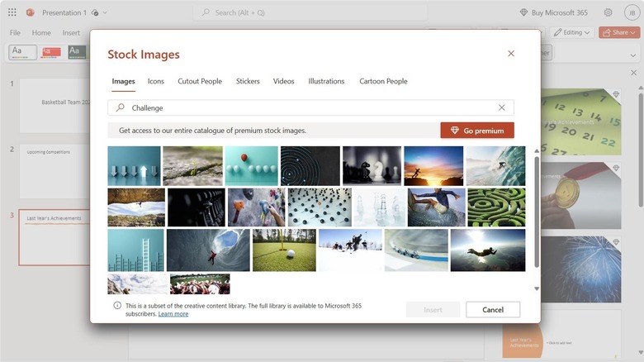This screenshot has width=644, height=362.
Task: Select the climbing wall holds image
Action: 256,207
